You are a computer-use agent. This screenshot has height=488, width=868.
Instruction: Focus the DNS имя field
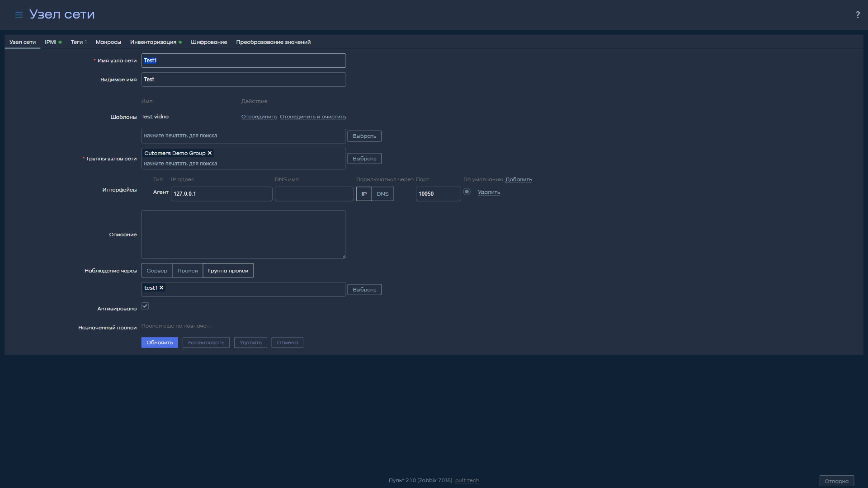coord(314,194)
